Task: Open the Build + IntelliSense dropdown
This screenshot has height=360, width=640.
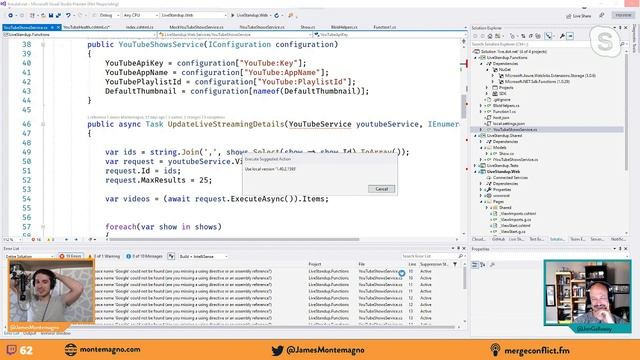Action: click(x=203, y=256)
